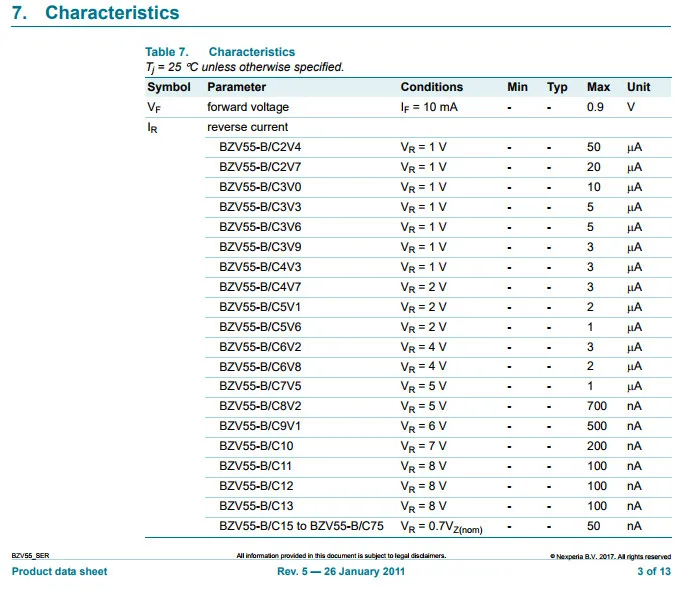Click the Nexperia B.V. 2017 copyright notice
Image resolution: width=685 pixels, height=589 pixels.
[610, 557]
